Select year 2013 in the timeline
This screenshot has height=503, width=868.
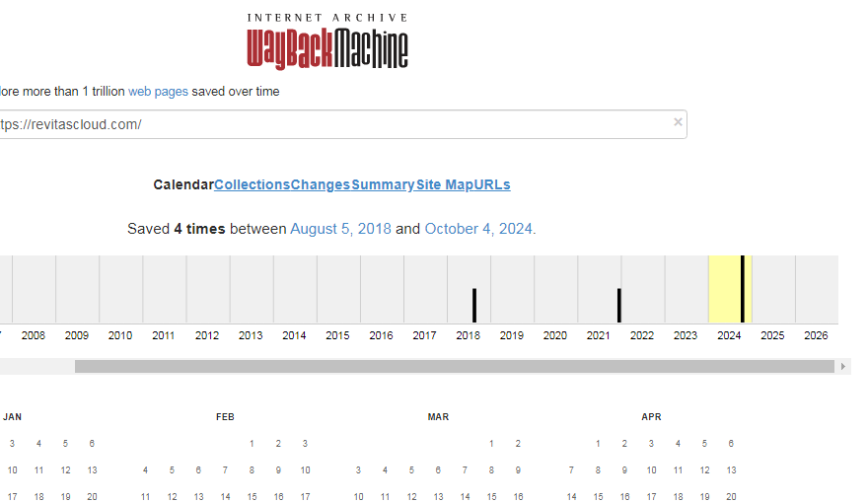coord(251,335)
